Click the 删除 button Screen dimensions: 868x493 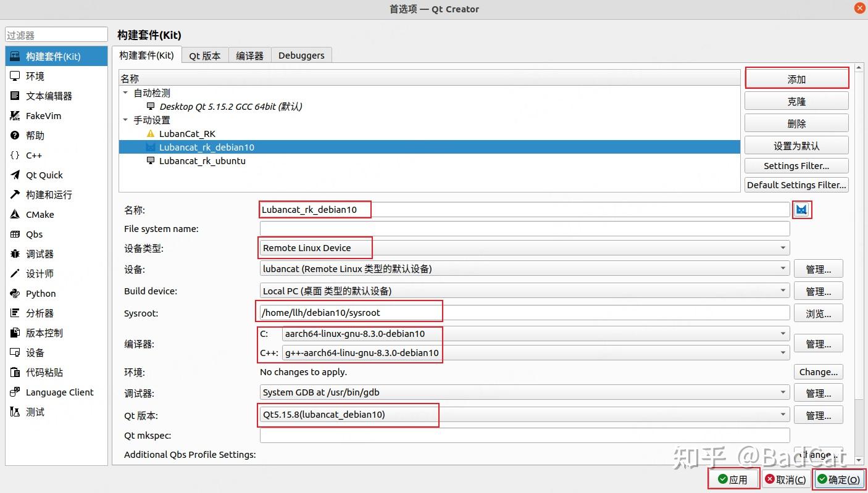tap(796, 123)
